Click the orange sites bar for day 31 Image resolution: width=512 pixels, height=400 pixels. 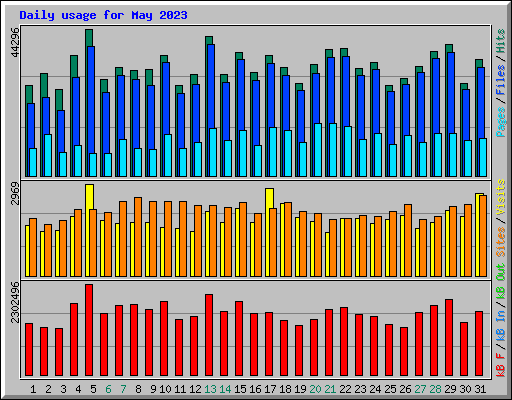tap(483, 236)
